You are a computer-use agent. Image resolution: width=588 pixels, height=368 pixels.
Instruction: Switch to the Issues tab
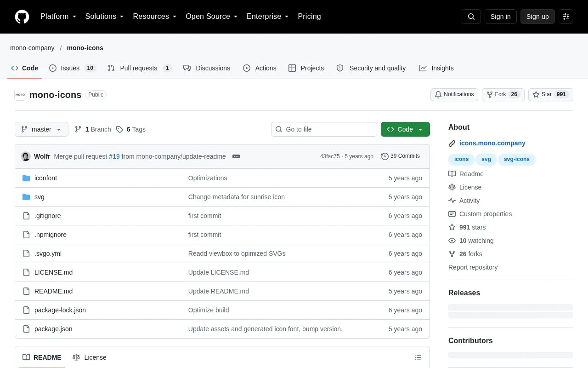click(72, 68)
